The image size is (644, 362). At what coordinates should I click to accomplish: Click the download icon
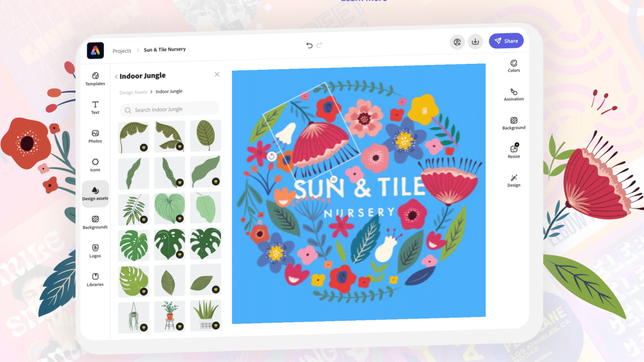[475, 41]
